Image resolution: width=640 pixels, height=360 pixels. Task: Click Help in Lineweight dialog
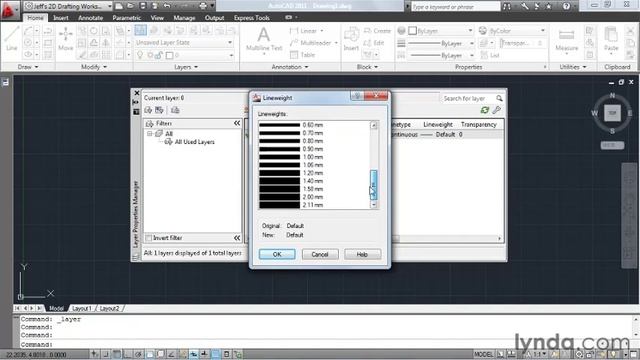pos(362,254)
